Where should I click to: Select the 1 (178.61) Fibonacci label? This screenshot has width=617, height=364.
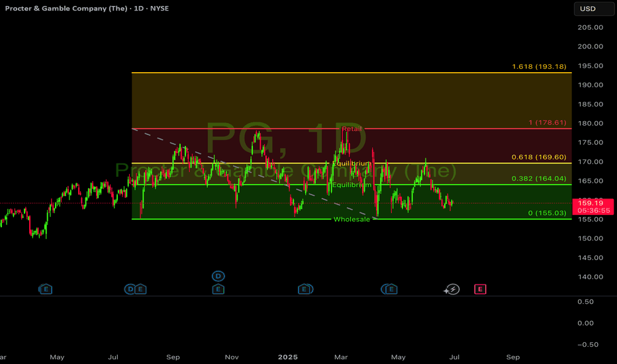pos(547,122)
